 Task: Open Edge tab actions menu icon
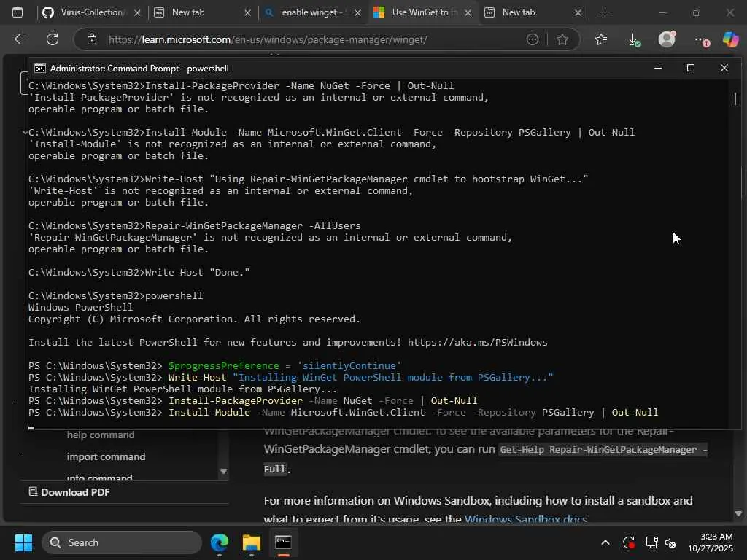pyautogui.click(x=18, y=12)
